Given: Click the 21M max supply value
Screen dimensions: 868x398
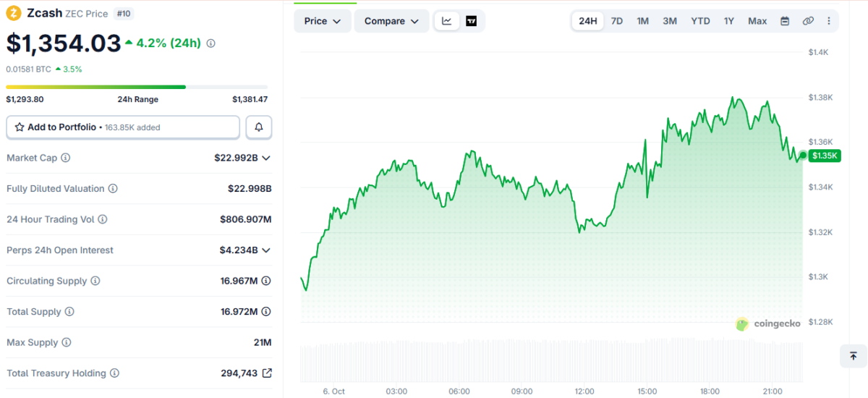Looking at the screenshot, I should (x=263, y=342).
